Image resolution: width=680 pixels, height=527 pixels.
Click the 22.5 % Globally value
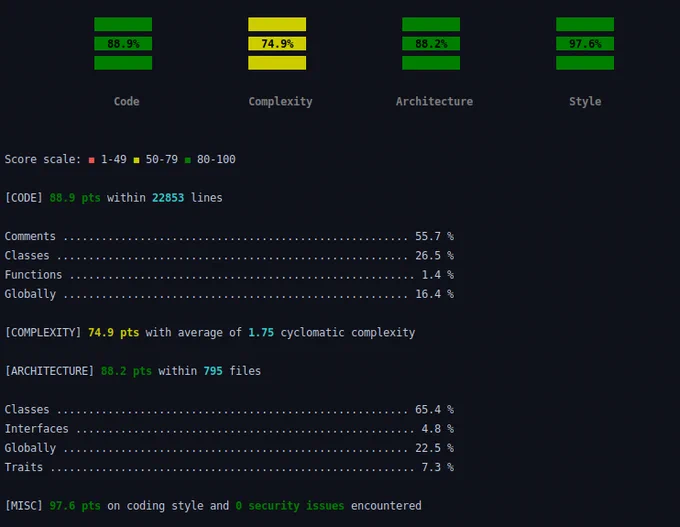pos(435,448)
